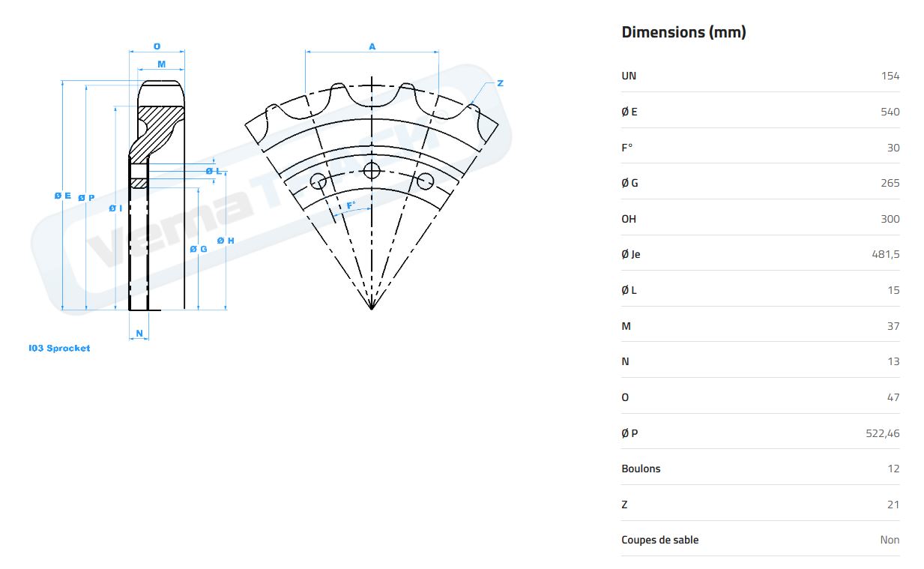Screen dimensions: 924x569
Task: Select the UN 154 table row
Action: point(760,76)
